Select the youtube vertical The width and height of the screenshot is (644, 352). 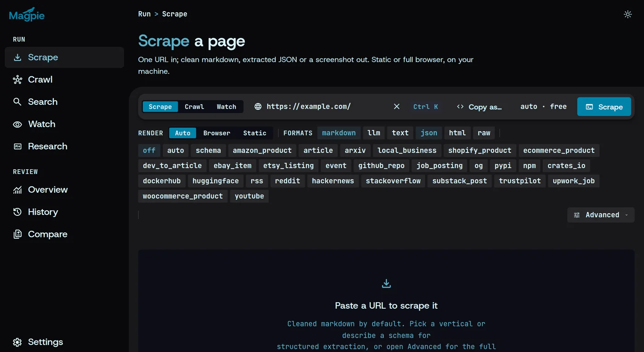tap(249, 196)
